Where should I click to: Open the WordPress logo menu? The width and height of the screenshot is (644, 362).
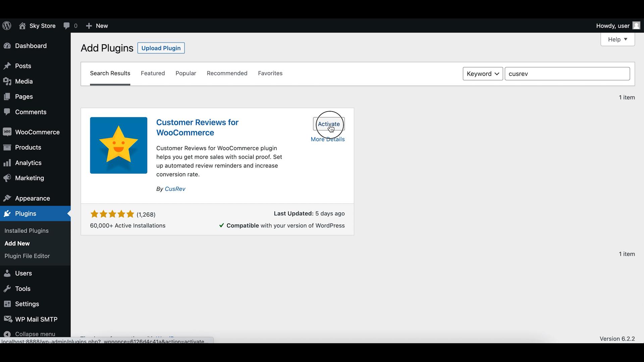click(x=7, y=26)
